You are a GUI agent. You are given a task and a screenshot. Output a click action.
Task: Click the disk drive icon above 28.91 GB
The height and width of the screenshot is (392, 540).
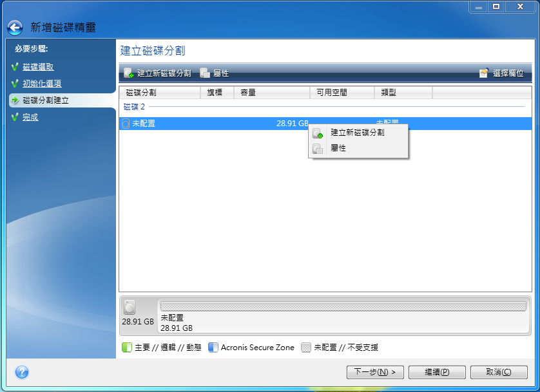130,308
